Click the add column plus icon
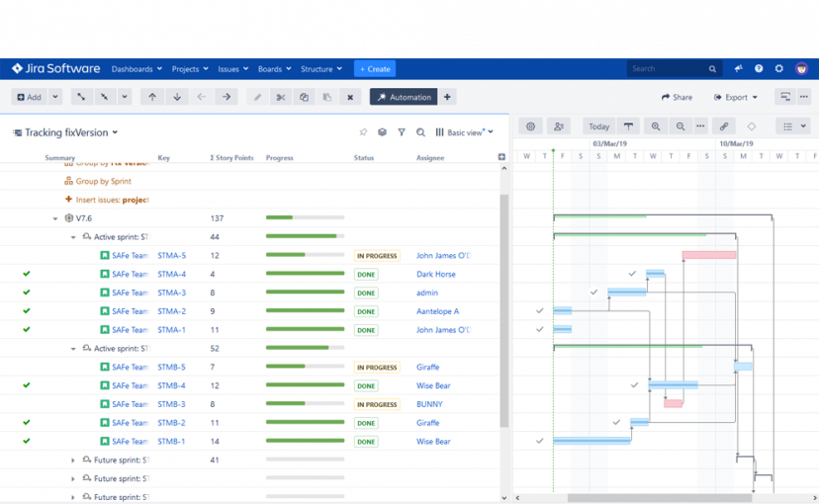Image resolution: width=819 pixels, height=504 pixels. (x=501, y=157)
